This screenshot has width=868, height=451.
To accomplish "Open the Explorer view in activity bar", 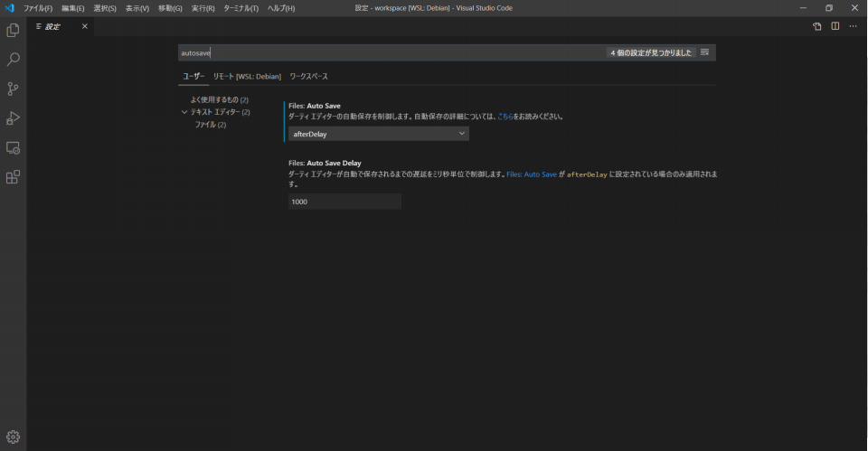I will point(13,30).
